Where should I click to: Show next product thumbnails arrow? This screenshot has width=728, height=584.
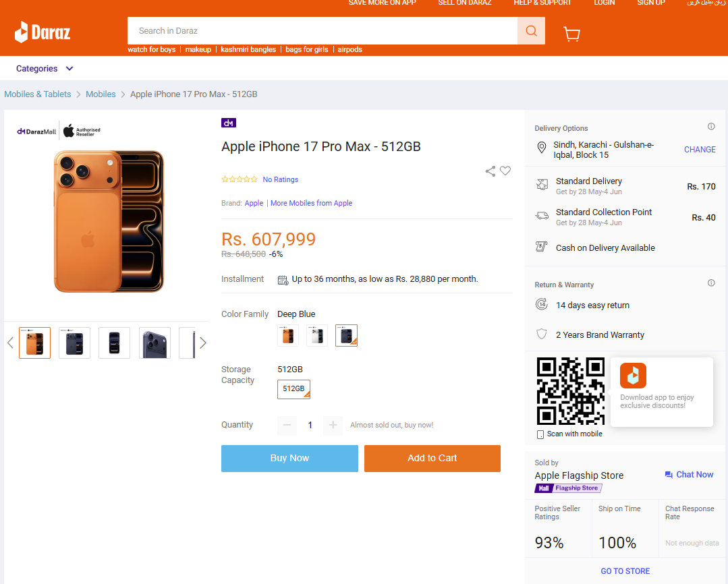203,343
